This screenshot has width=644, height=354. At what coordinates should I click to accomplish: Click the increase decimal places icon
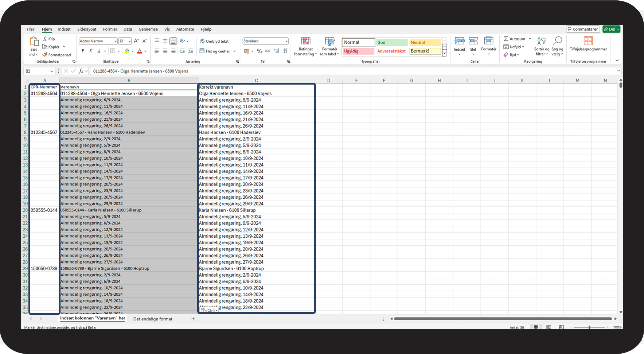pyautogui.click(x=277, y=51)
